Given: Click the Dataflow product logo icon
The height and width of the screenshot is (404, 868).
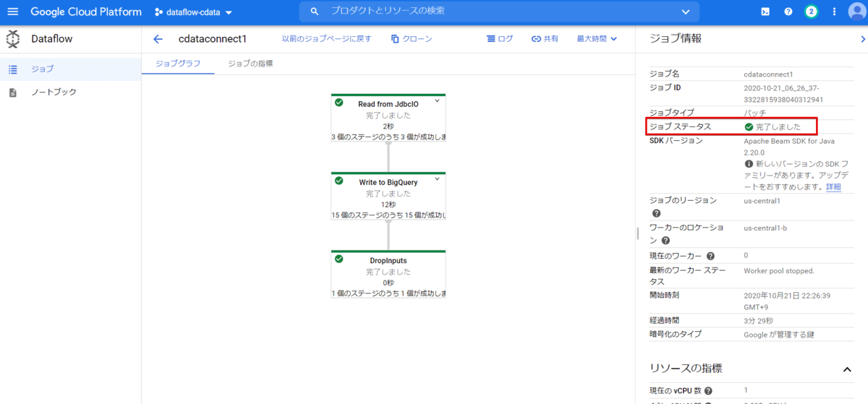Looking at the screenshot, I should coord(13,39).
